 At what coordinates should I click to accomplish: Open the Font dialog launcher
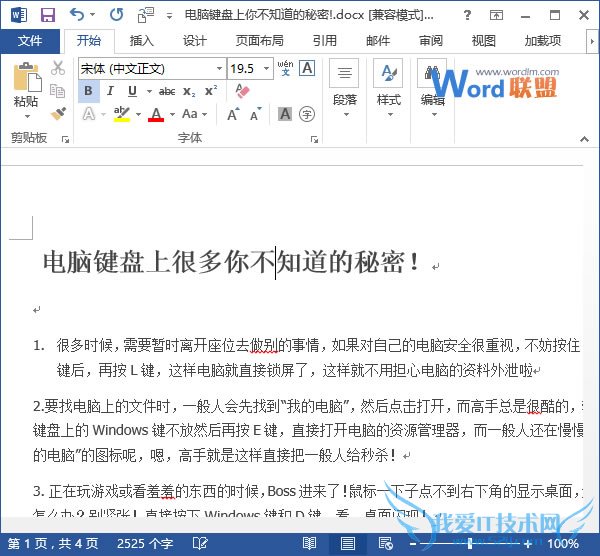coord(315,139)
